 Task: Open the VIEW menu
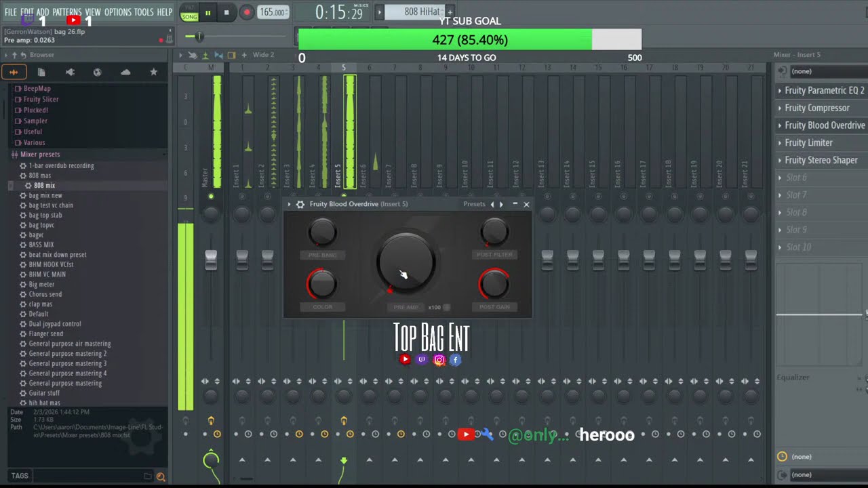(x=93, y=12)
